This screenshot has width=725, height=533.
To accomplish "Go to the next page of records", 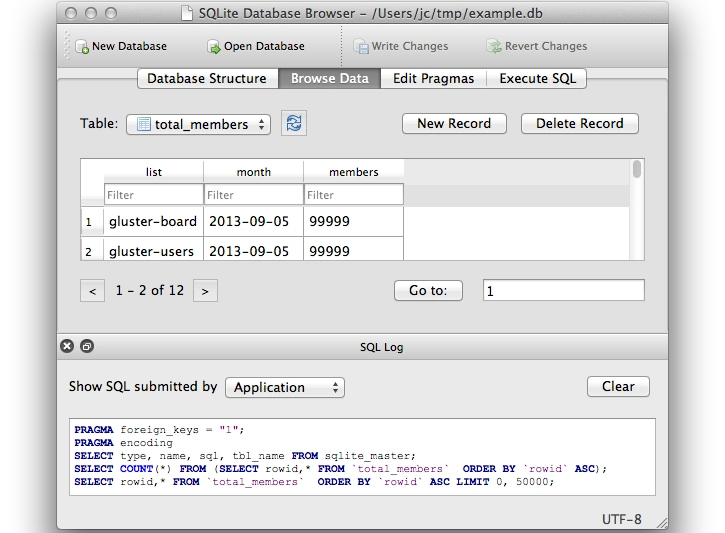I will (205, 291).
